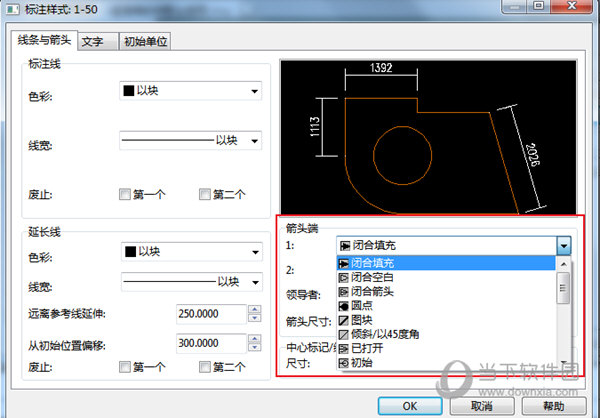Click black swatch in 延长线 色彩
600x418 pixels.
[130, 251]
